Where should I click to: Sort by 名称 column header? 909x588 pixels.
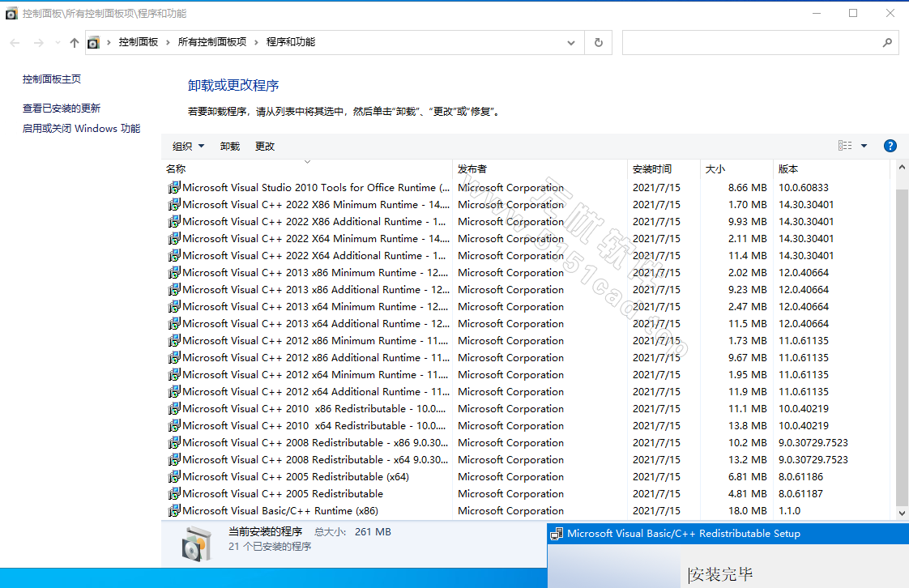tap(307, 168)
